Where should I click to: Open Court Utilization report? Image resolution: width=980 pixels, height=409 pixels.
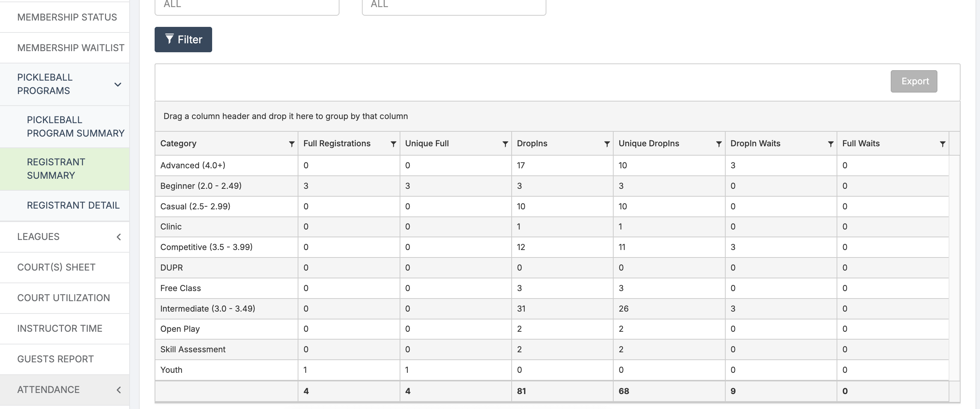coord(63,298)
